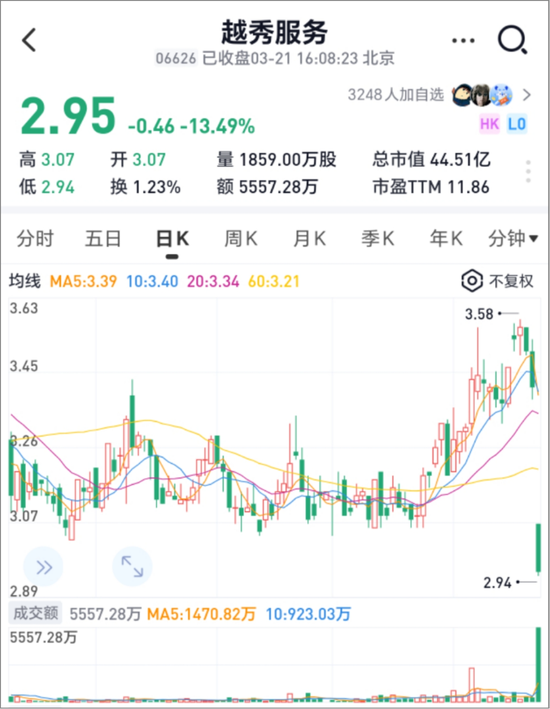Change the 不复权 adjustment setting

pyautogui.click(x=511, y=281)
